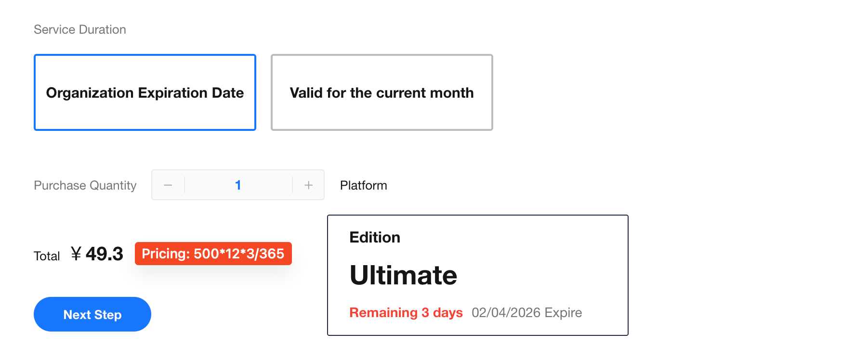Click the Platform unit label
This screenshot has width=868, height=358.
pos(364,186)
